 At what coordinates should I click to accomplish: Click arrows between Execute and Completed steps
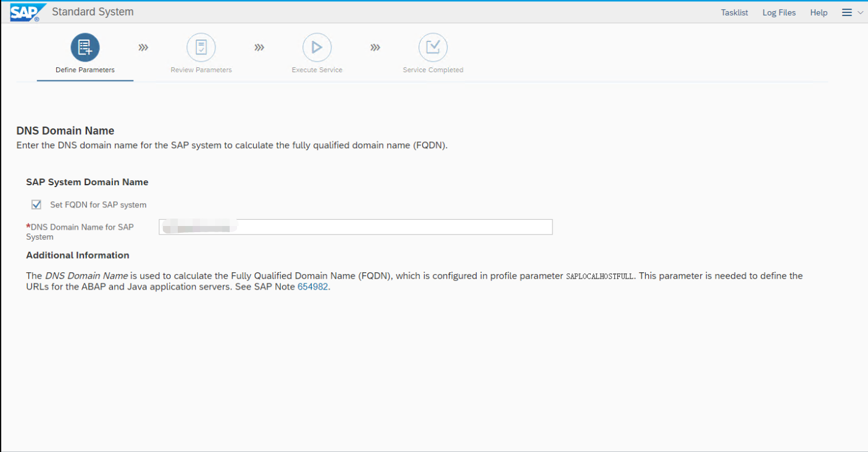click(375, 48)
